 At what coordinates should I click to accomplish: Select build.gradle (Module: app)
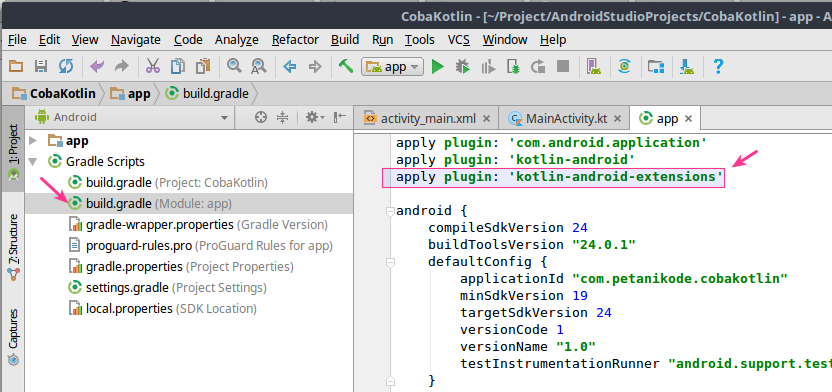(150, 203)
